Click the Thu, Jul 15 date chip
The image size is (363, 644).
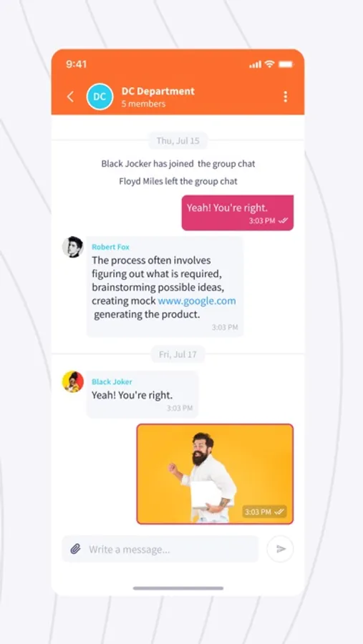click(x=178, y=141)
